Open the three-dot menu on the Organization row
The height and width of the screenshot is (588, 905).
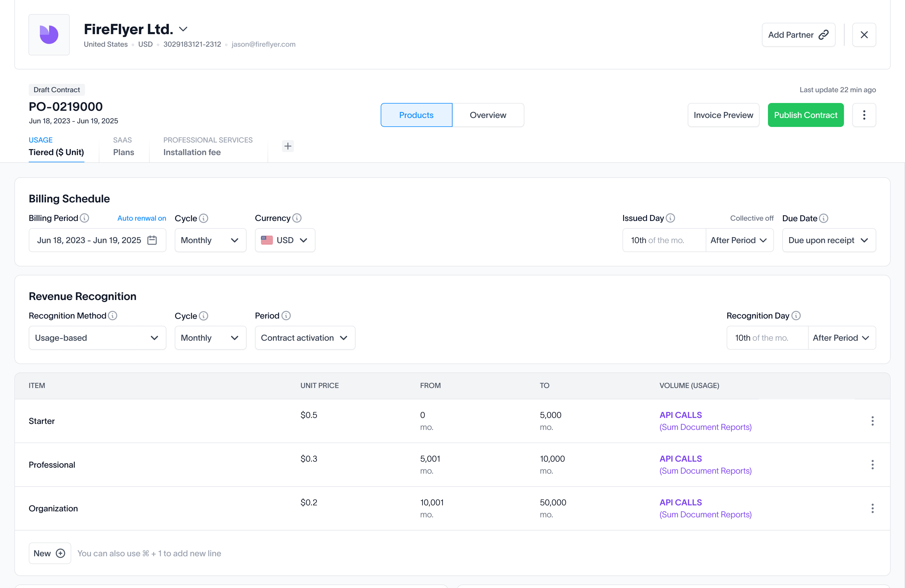tap(872, 508)
